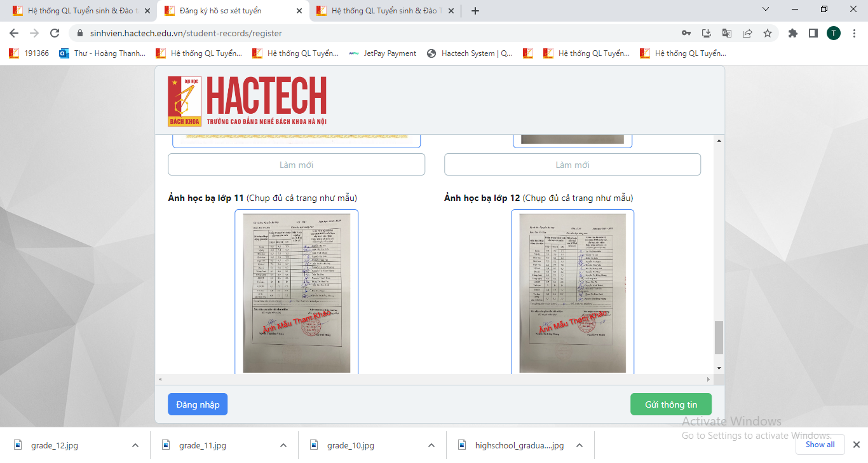Viewport: 868px width, 463px height.
Task: Open the Hactech System bookmark
Action: (470, 53)
